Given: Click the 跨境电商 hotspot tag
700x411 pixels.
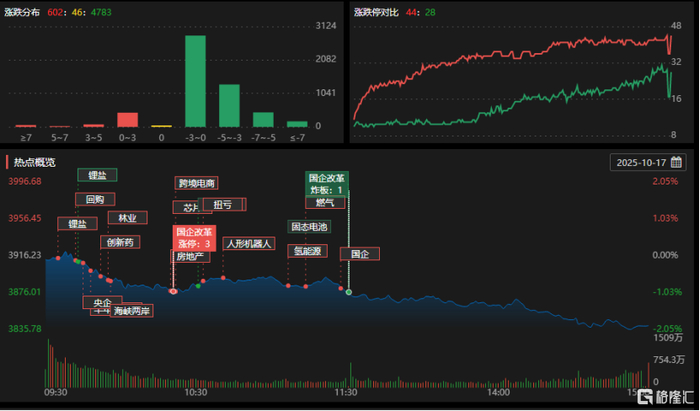Looking at the screenshot, I should tap(196, 183).
